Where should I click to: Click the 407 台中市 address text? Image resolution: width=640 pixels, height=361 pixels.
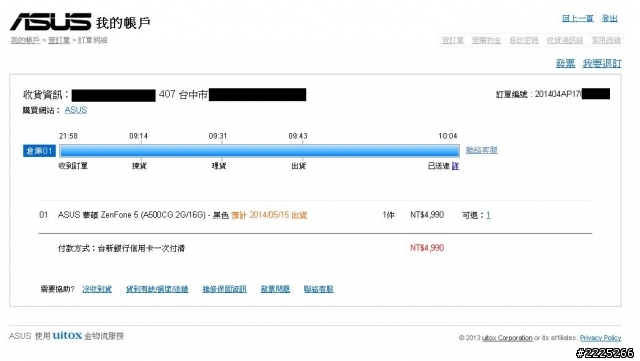point(183,95)
